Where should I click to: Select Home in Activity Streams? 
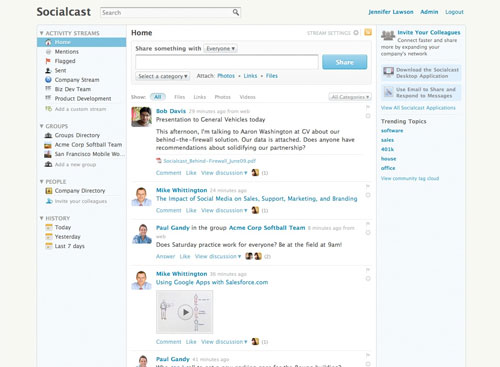(x=82, y=42)
